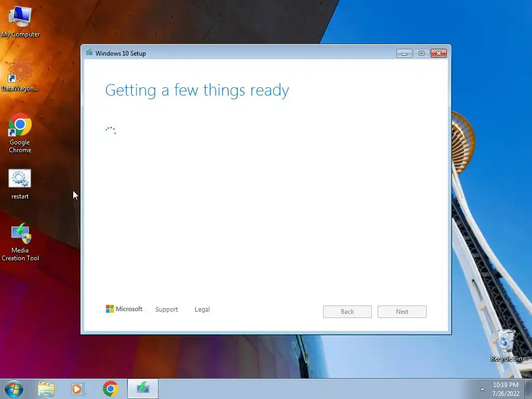Open Chrome from the taskbar
This screenshot has height=399, width=532.
[x=110, y=389]
